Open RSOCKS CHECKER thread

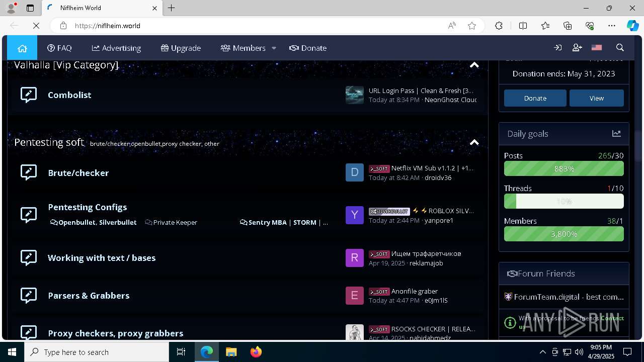tap(433, 329)
